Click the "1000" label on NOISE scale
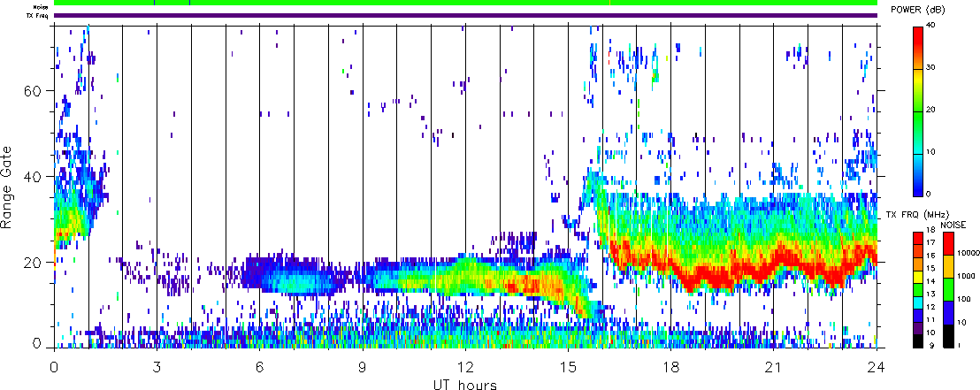 pyautogui.click(x=964, y=274)
